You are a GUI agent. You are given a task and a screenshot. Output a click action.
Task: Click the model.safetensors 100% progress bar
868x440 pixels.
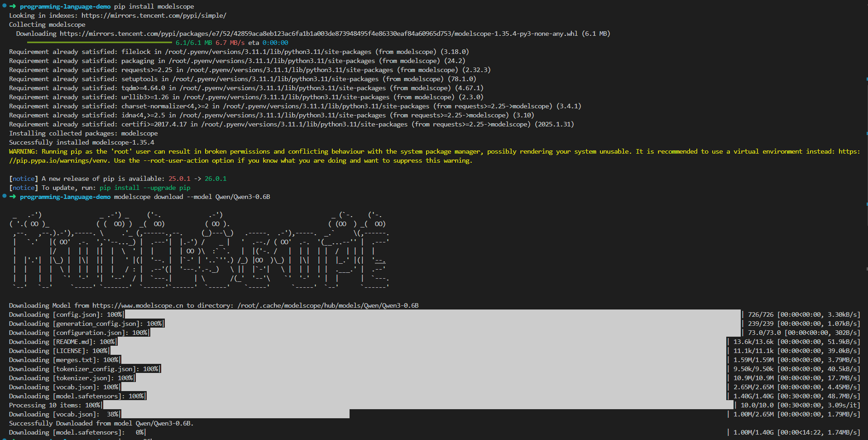coord(436,396)
